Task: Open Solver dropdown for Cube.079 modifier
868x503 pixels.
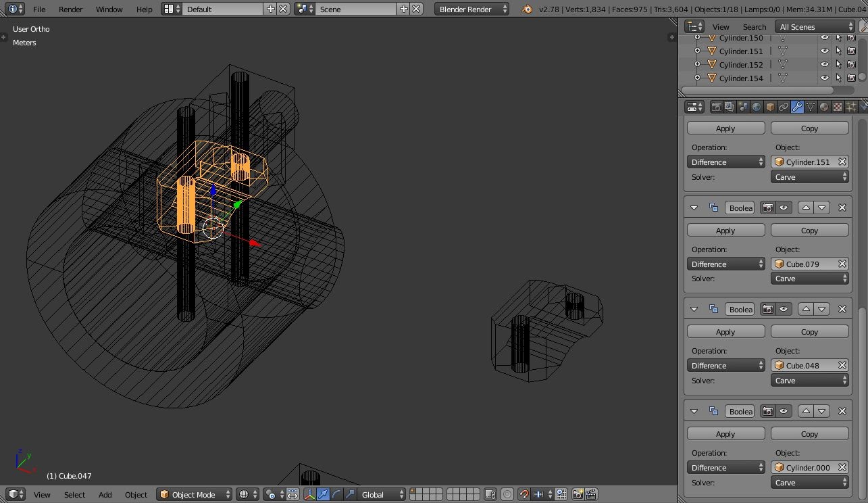Action: pos(809,279)
